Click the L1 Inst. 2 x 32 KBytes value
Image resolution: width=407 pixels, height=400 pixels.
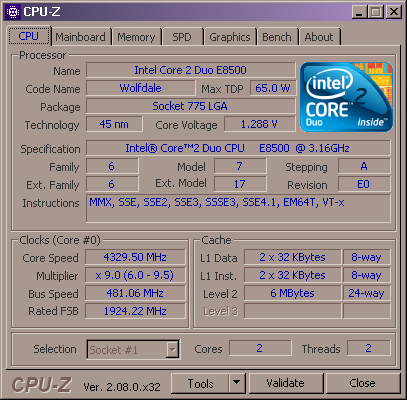[293, 275]
